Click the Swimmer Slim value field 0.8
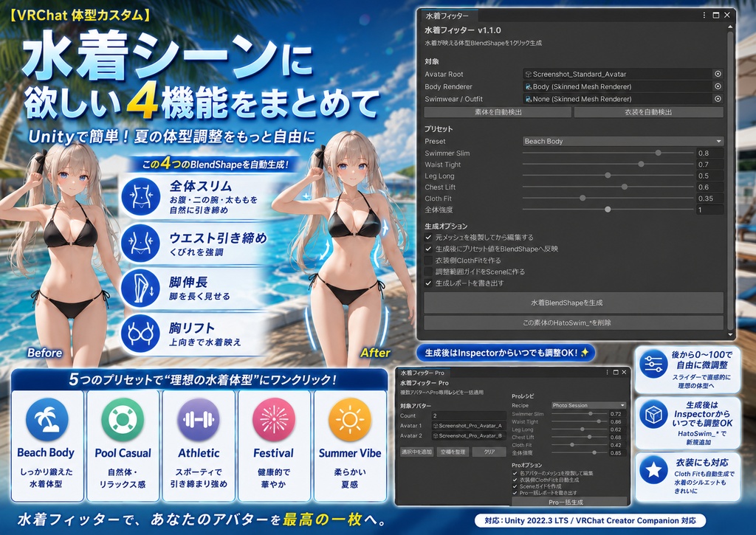The image size is (756, 535). (709, 153)
